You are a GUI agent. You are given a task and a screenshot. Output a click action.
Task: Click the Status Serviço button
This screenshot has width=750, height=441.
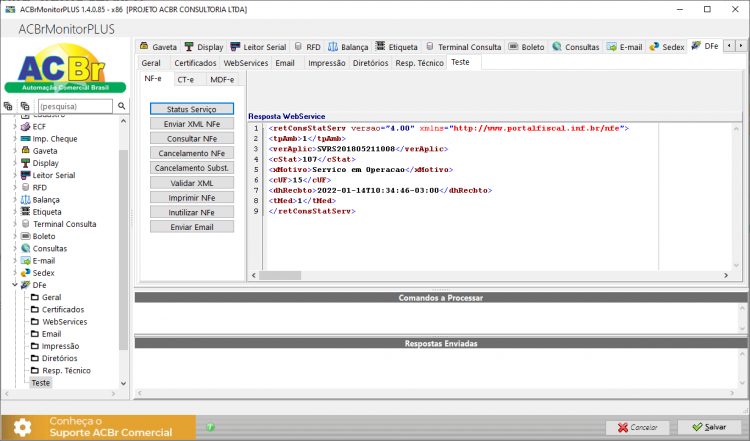tap(192, 109)
